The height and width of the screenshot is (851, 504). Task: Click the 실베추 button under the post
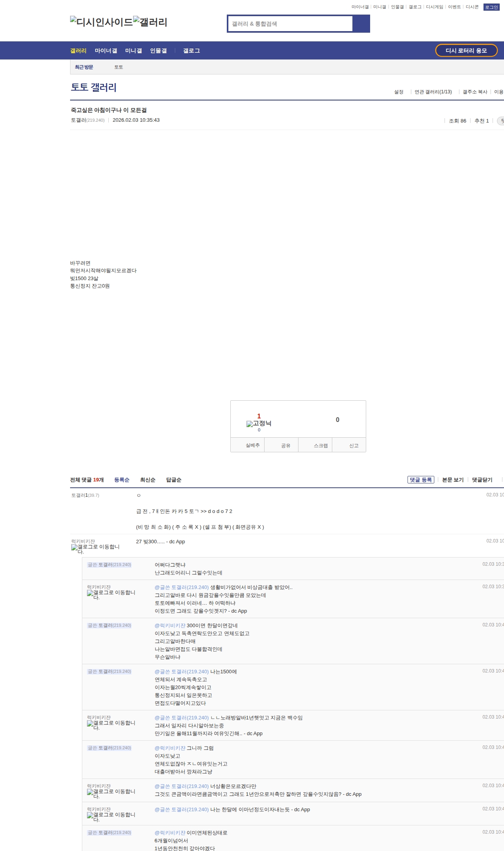click(x=252, y=445)
